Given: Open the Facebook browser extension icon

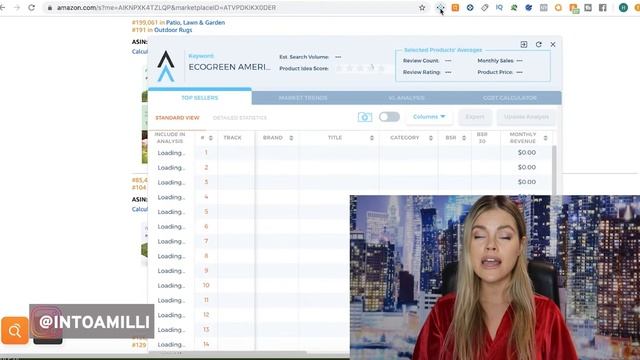Looking at the screenshot, I should tap(602, 7).
